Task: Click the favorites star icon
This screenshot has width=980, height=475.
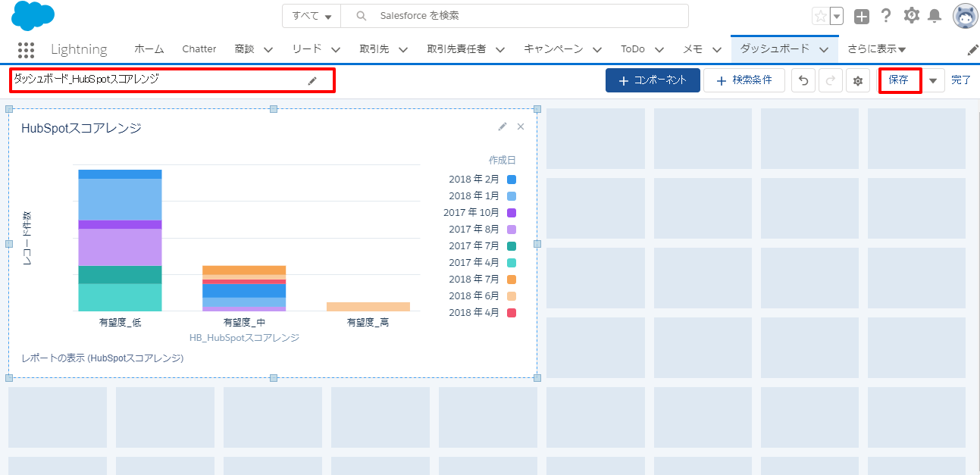Action: [x=820, y=17]
